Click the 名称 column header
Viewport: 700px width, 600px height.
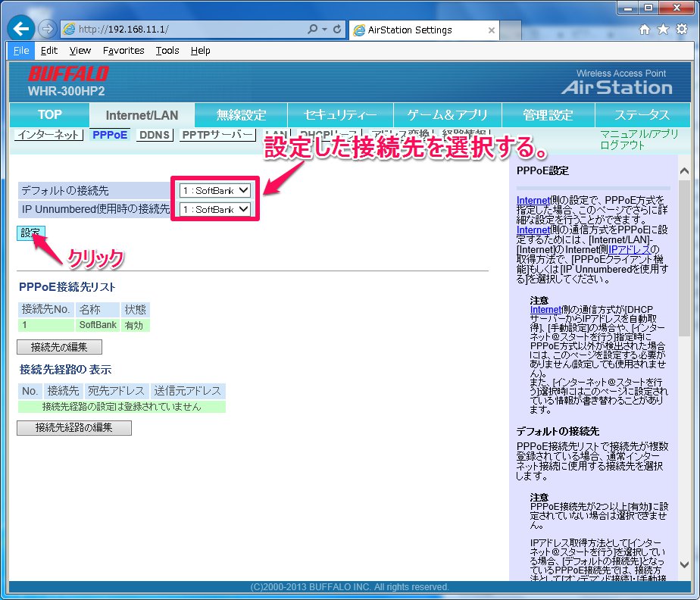97,309
